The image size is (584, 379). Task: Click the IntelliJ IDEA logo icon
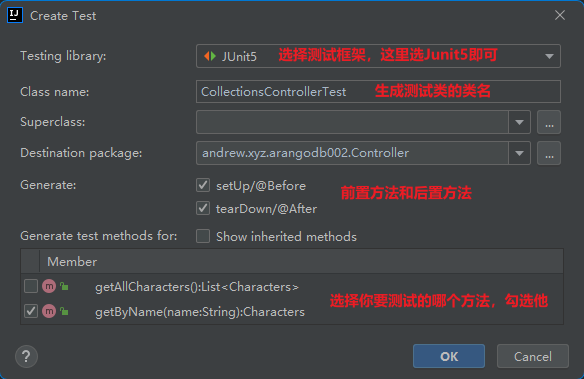(15, 15)
